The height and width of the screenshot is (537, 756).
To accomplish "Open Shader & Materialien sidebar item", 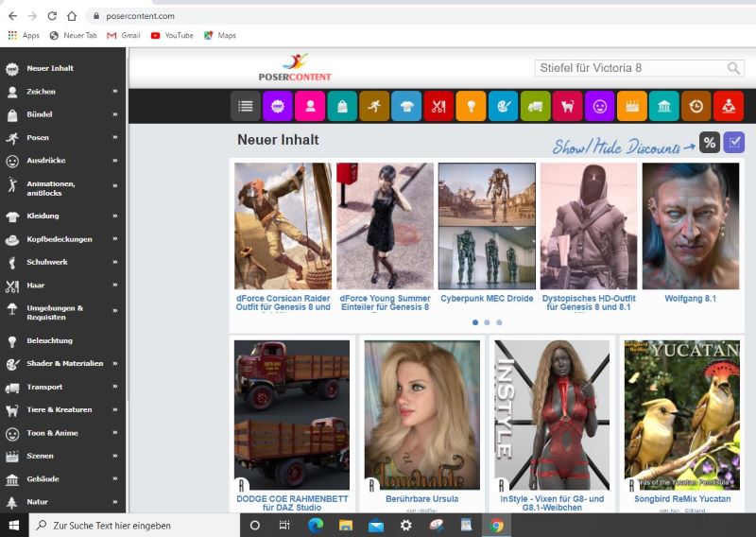I will (64, 363).
